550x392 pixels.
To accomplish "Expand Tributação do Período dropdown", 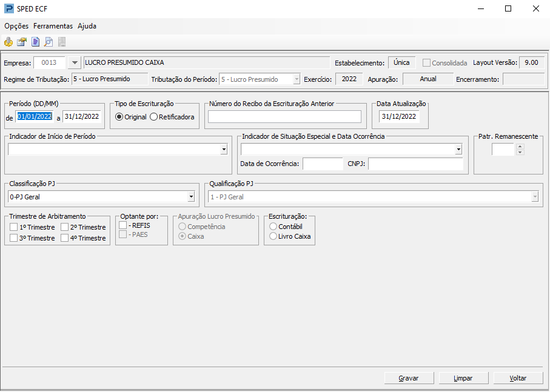I will point(297,79).
